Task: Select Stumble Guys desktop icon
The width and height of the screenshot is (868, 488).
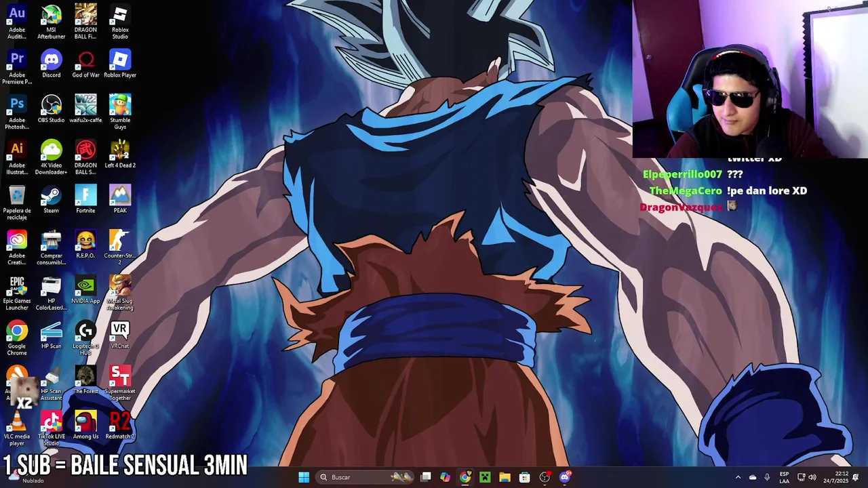Action: [120, 113]
